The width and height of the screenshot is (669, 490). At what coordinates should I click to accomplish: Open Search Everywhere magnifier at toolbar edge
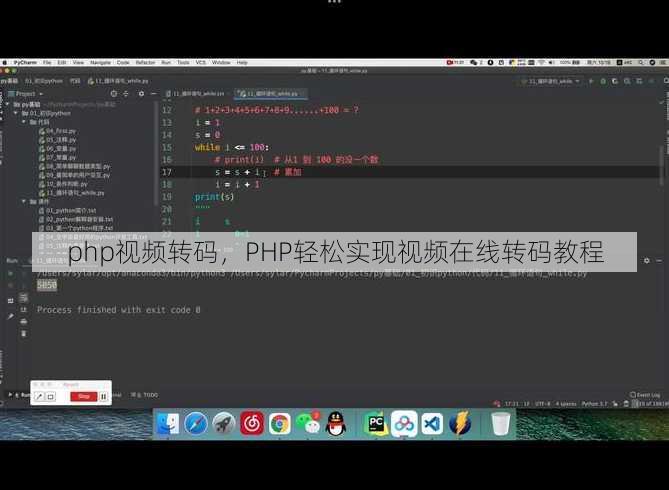point(666,81)
